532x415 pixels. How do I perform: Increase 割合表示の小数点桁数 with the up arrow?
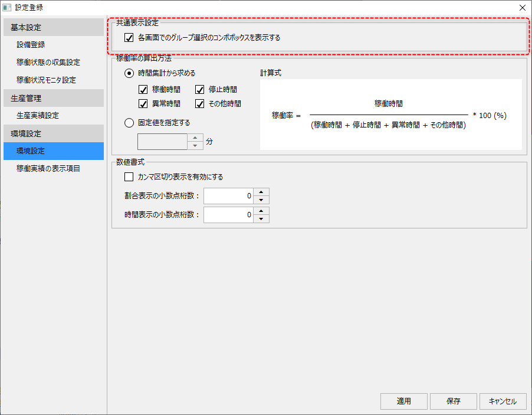[261, 192]
